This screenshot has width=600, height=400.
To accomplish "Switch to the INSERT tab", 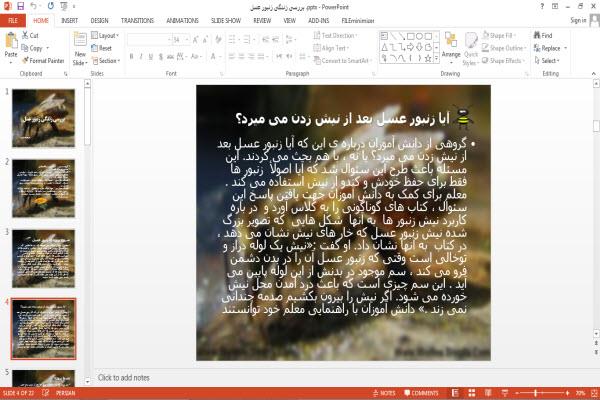I will 69,20.
